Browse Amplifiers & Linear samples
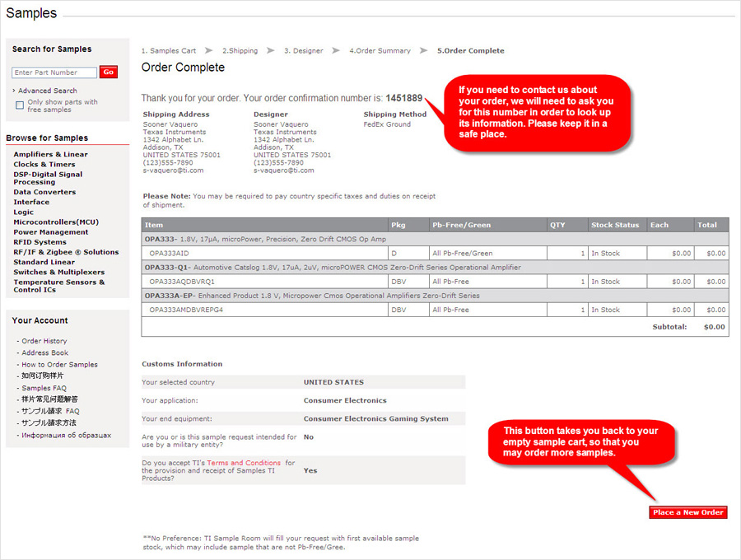 point(50,154)
